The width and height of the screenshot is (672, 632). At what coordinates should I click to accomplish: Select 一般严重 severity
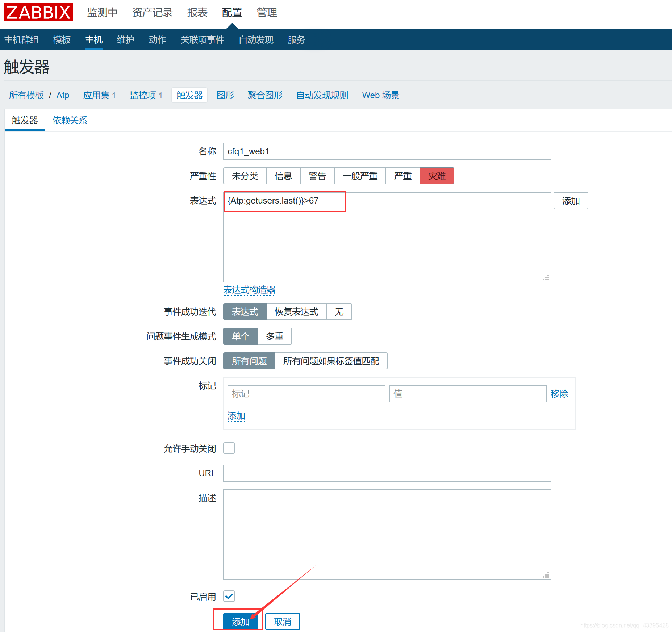pos(360,176)
